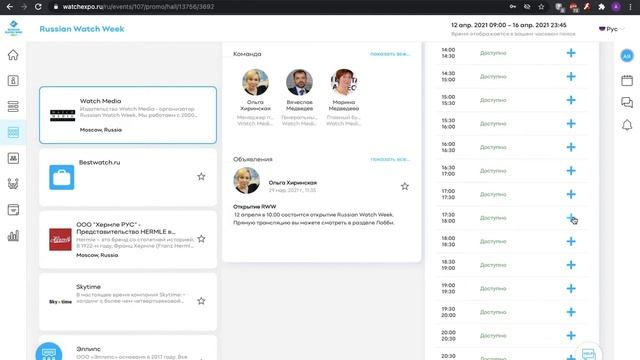
Task: Add the 14:00–14:30 meeting slot
Action: click(x=571, y=53)
